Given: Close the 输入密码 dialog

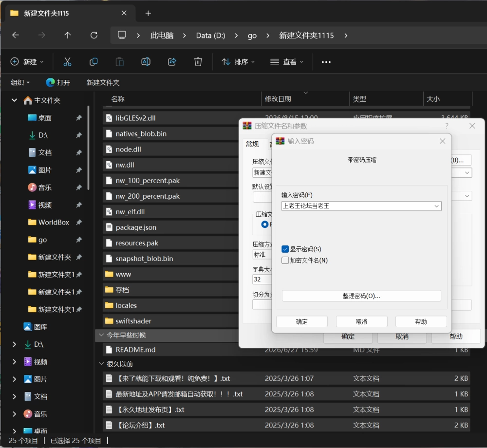Looking at the screenshot, I should coord(442,141).
